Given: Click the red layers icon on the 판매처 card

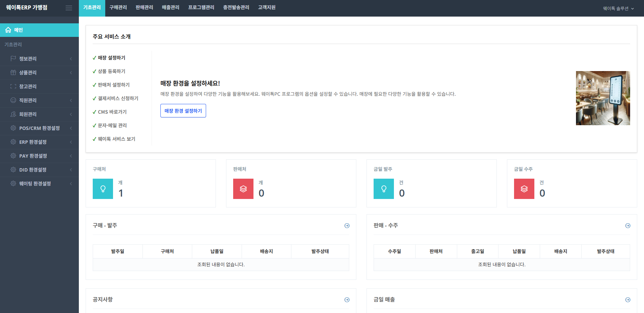Looking at the screenshot, I should tap(243, 188).
